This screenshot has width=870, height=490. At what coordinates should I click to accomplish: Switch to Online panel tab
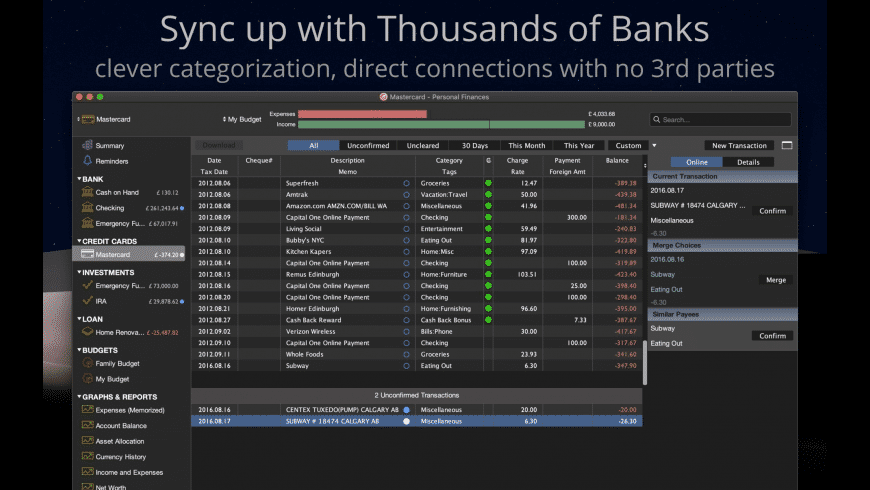(696, 162)
